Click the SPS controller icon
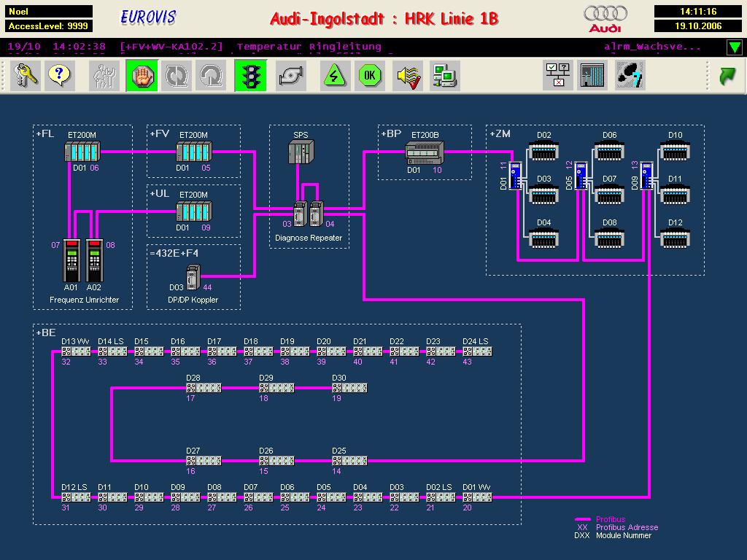This screenshot has width=747, height=560. tap(301, 152)
